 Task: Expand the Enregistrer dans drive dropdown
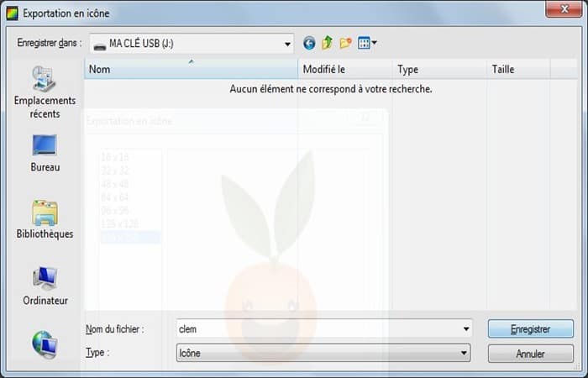click(x=287, y=44)
